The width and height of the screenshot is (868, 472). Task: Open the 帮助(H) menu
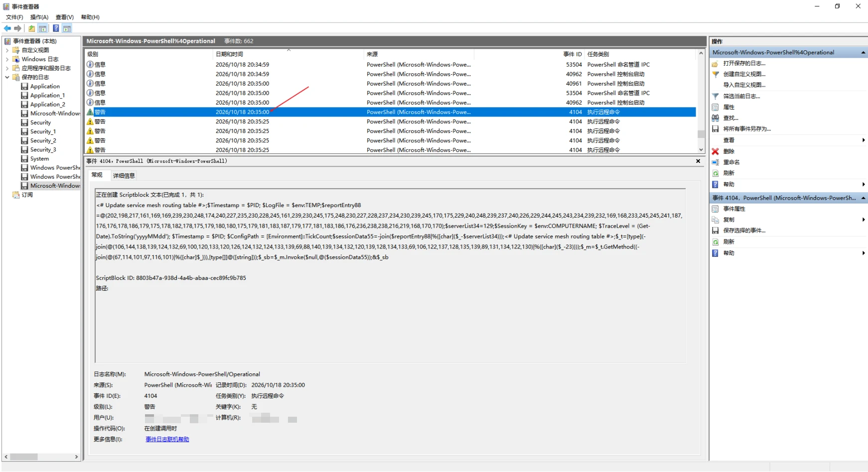click(90, 17)
